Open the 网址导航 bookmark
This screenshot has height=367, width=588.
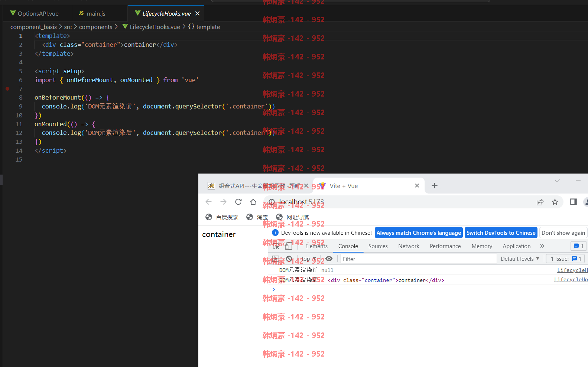(293, 217)
